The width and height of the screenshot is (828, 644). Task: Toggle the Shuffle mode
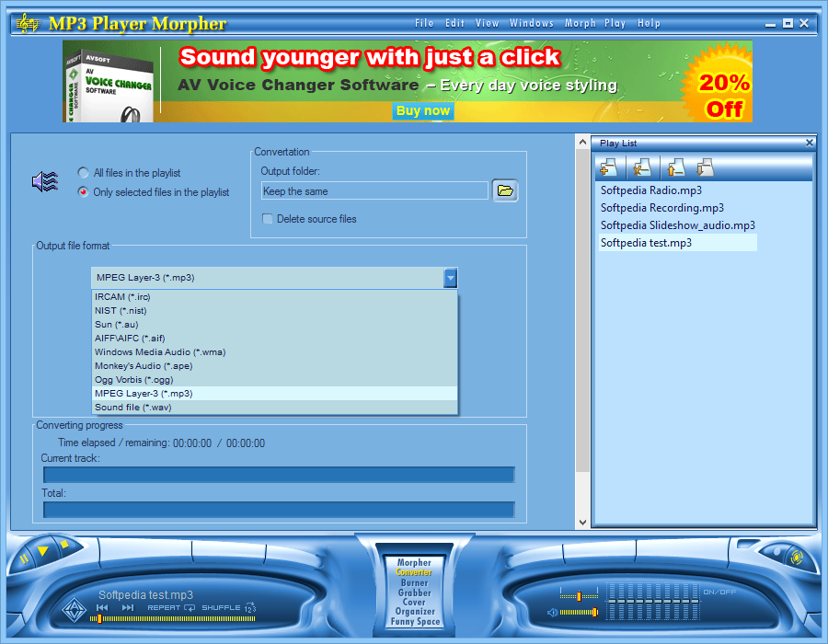point(229,608)
